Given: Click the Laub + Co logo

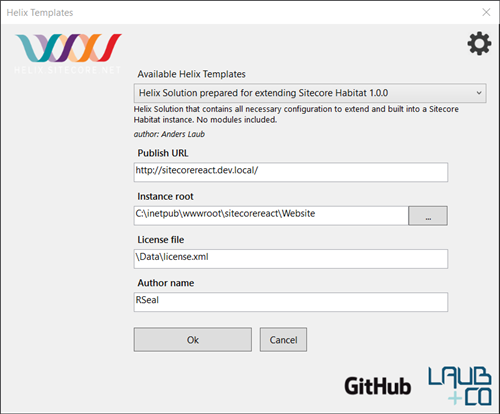Looking at the screenshot, I should point(460,386).
